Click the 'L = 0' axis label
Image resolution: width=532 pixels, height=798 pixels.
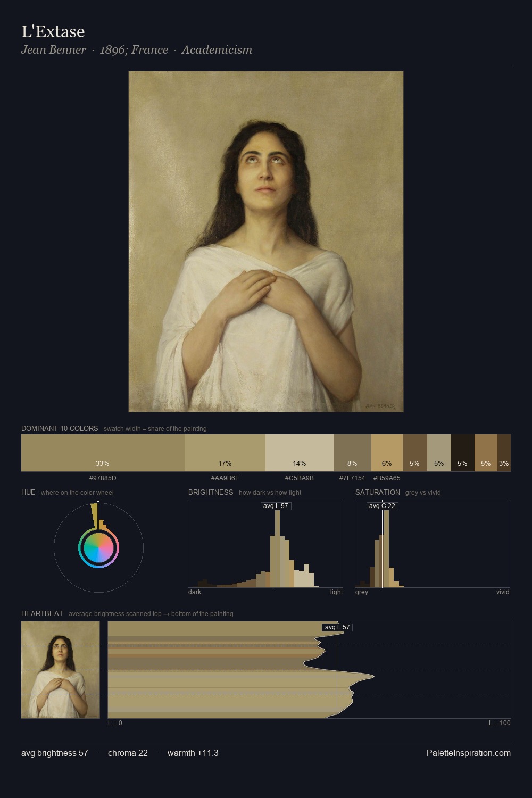[x=115, y=723]
